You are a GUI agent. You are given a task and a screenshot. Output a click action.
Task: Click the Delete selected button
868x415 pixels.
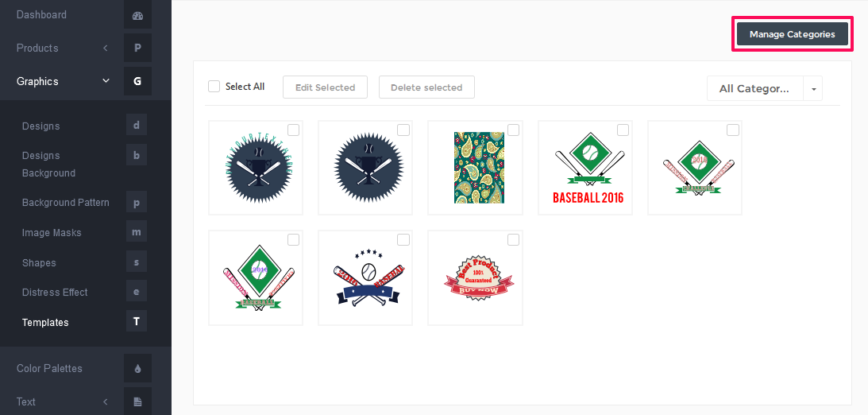click(426, 87)
